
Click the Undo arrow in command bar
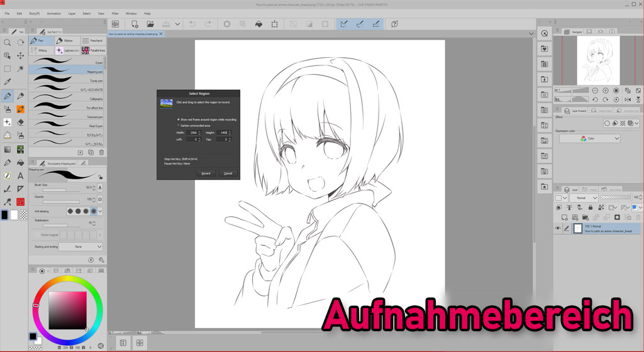[192, 24]
